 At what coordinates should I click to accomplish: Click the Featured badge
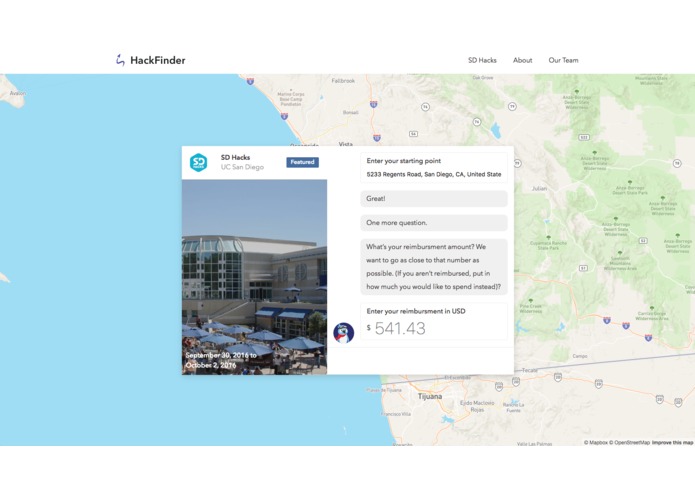point(302,162)
